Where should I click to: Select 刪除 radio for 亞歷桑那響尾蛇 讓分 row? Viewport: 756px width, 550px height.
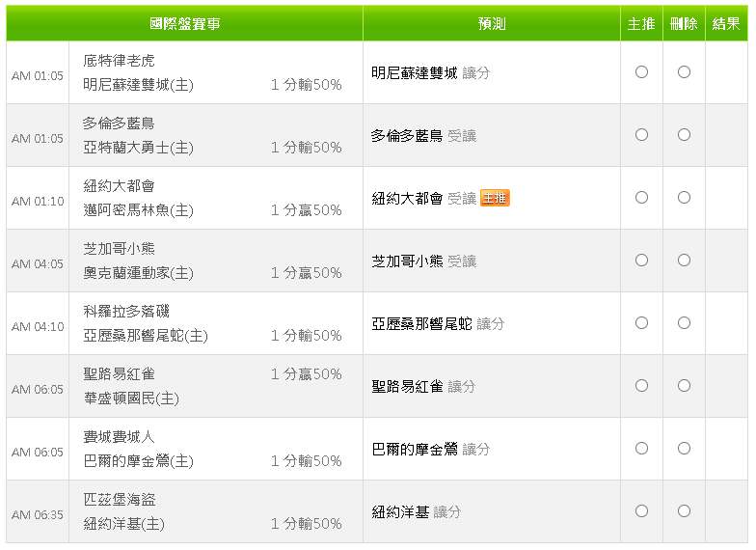[x=684, y=323]
